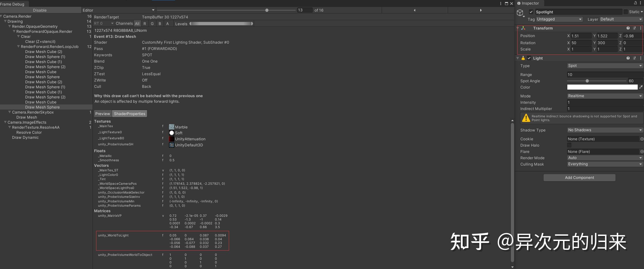Click the white light Color swatch
Image resolution: width=644 pixels, height=269 pixels.
(x=602, y=87)
